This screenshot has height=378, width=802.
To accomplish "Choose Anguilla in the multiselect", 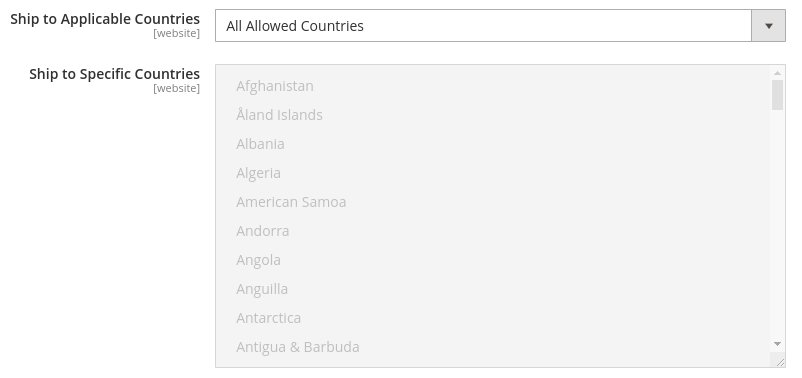I will tap(262, 289).
